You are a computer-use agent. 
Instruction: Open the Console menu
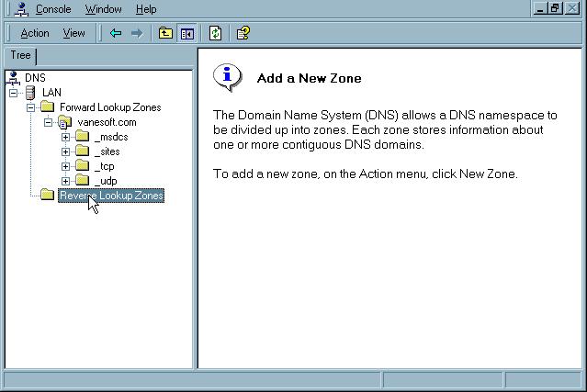pos(53,9)
